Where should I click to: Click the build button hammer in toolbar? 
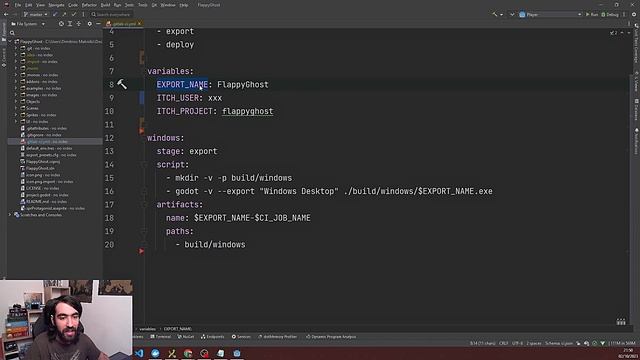(495, 14)
